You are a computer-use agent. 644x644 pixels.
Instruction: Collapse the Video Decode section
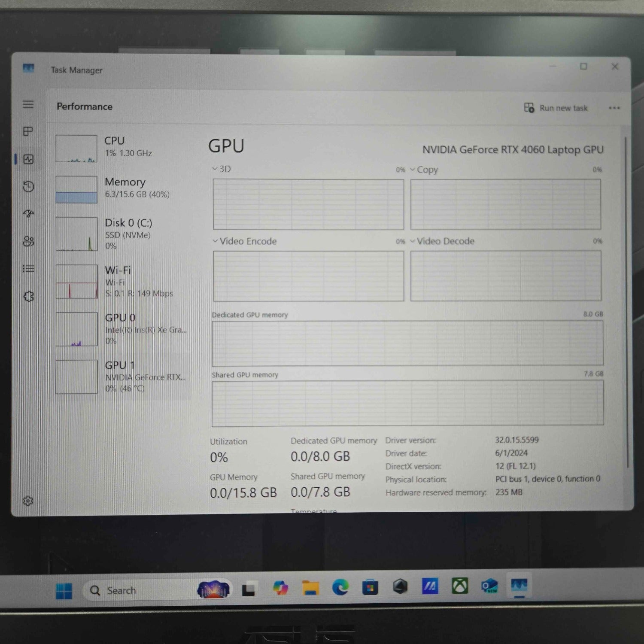(x=413, y=241)
